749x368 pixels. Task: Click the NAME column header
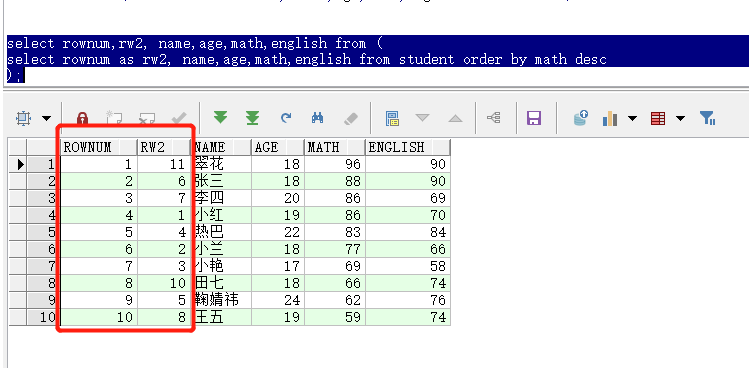tap(221, 147)
